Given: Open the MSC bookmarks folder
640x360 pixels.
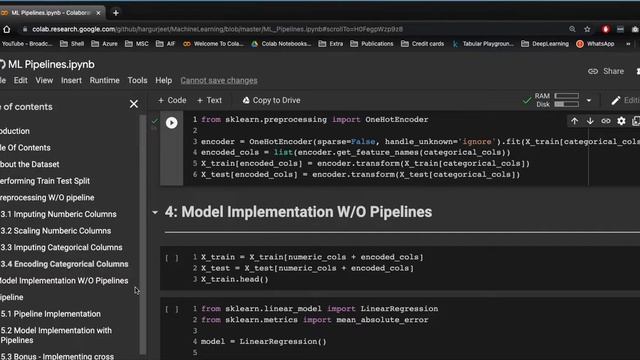Looking at the screenshot, I should click(x=137, y=44).
